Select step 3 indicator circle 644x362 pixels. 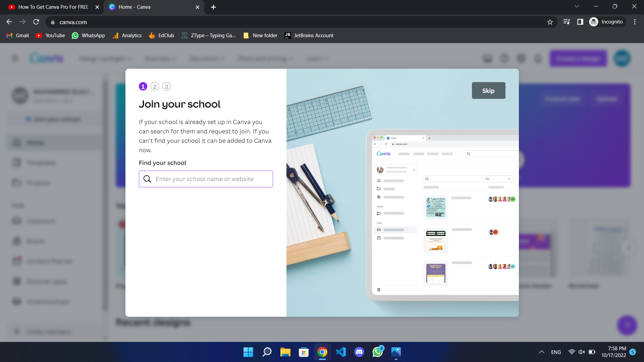tap(166, 86)
